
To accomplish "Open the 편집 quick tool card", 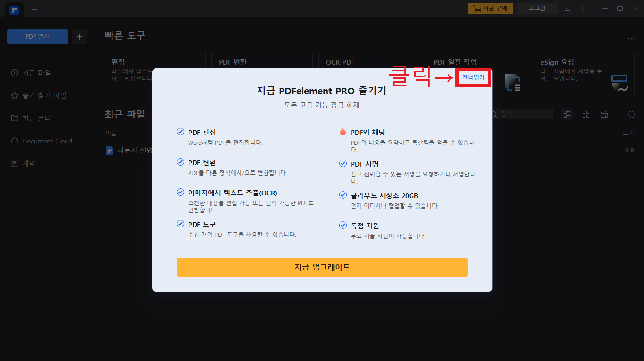I will coord(155,75).
